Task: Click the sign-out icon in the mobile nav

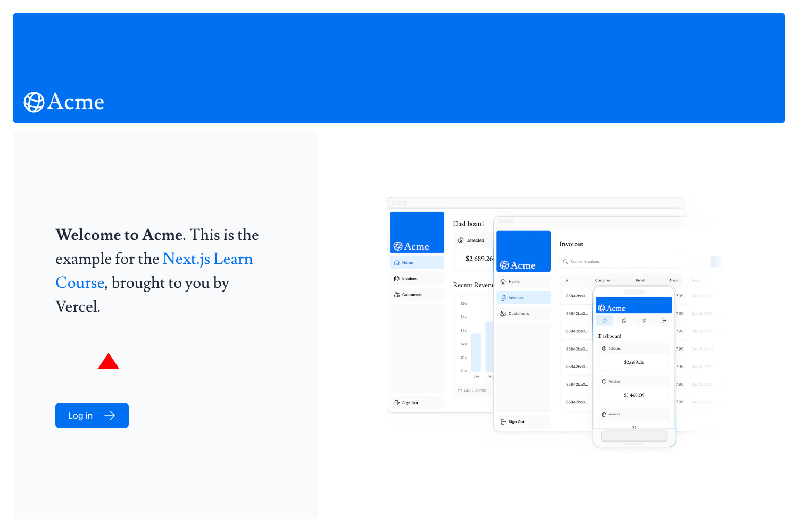Action: click(x=663, y=320)
